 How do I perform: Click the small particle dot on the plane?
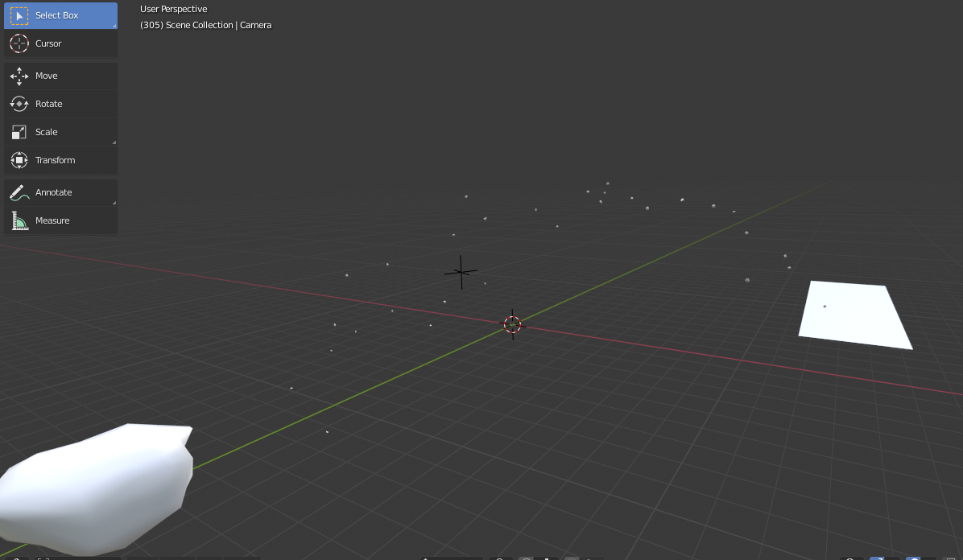[x=824, y=306]
